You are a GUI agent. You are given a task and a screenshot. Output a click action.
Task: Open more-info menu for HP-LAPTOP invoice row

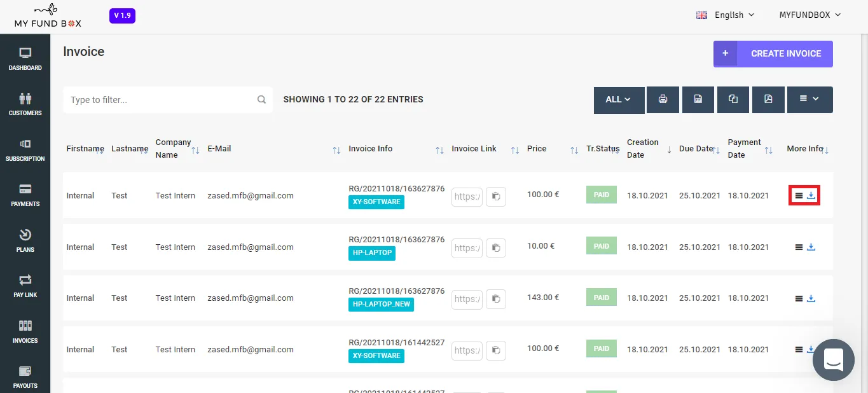[799, 247]
